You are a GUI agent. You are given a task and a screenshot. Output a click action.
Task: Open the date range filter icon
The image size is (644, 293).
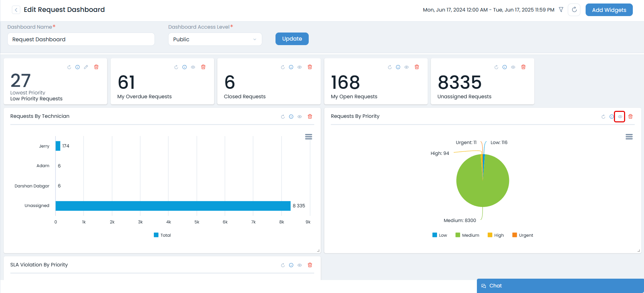[561, 10]
